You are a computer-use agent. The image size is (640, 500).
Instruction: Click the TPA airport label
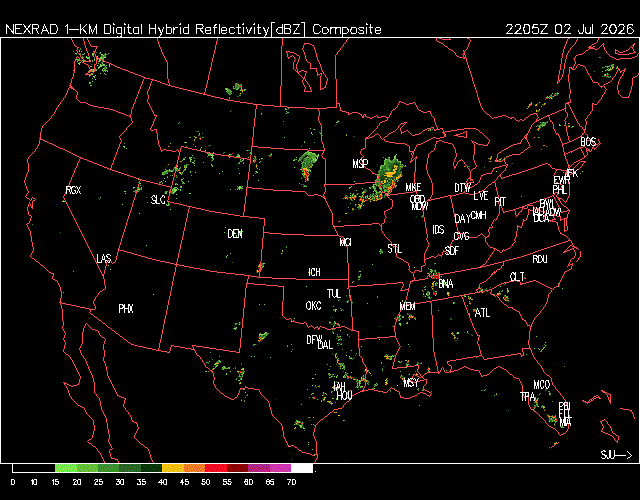point(527,396)
